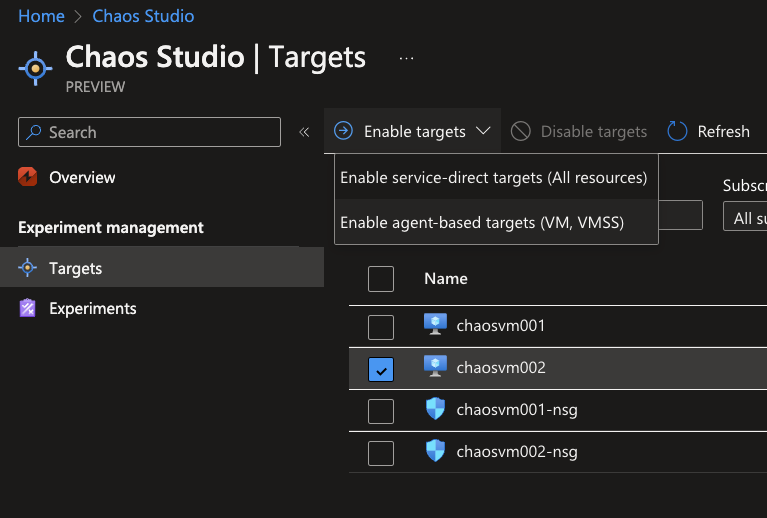This screenshot has height=518, width=767.
Task: Click the Experiment management section heading
Action: (x=111, y=227)
